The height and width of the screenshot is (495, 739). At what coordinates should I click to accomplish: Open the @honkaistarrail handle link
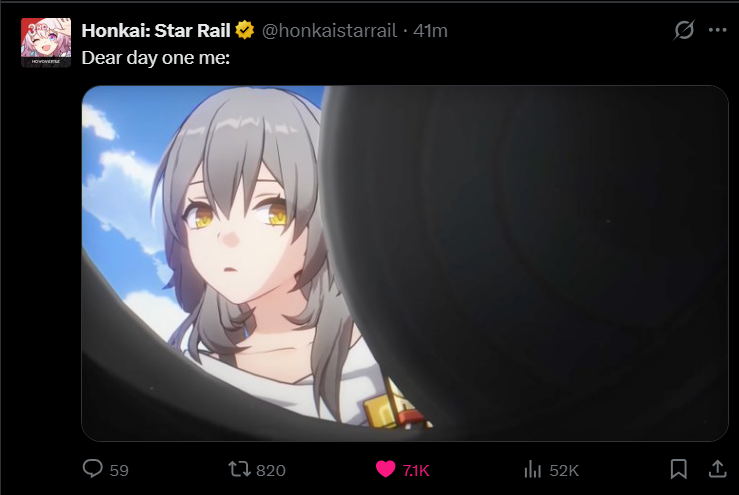(329, 31)
